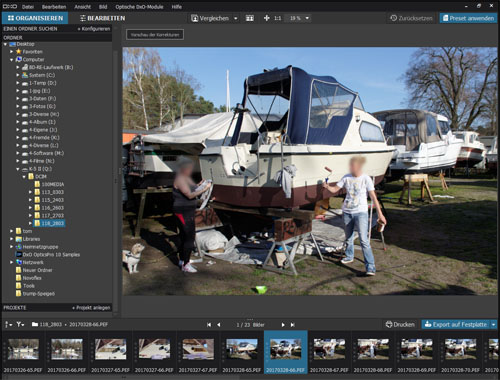Open the Datei menu
This screenshot has height=380, width=500.
[28, 7]
